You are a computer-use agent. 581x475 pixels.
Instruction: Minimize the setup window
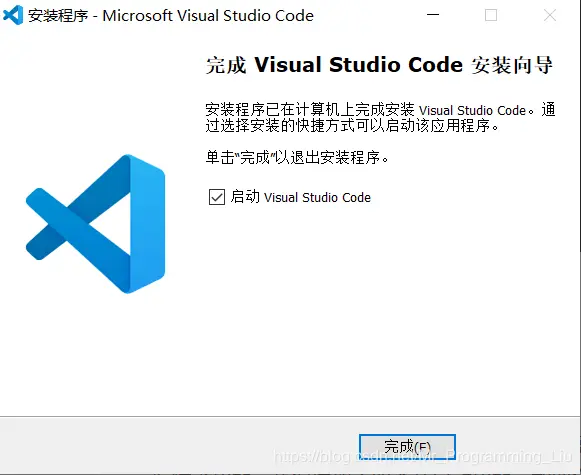click(433, 15)
